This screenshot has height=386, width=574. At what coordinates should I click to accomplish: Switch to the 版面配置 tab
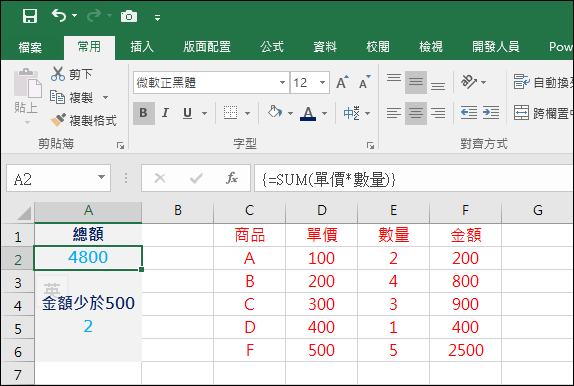207,47
